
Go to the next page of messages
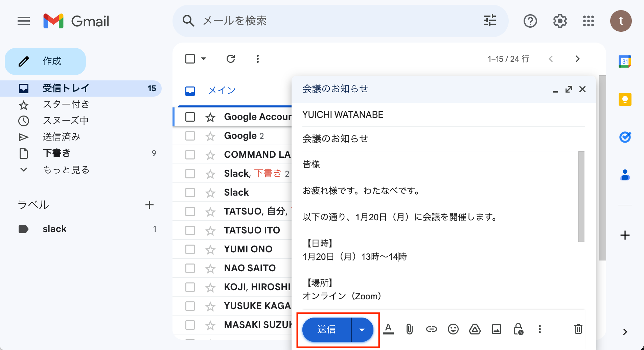pyautogui.click(x=577, y=59)
